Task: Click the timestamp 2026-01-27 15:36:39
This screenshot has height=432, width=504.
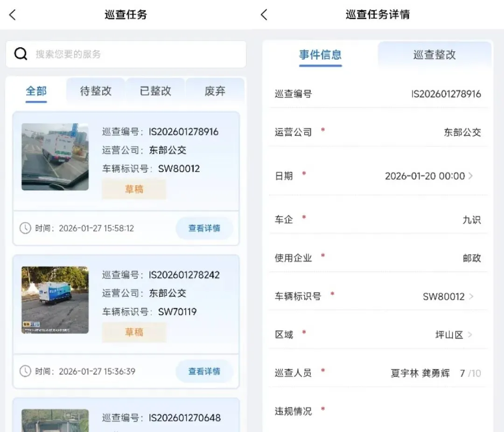Action: (x=97, y=371)
